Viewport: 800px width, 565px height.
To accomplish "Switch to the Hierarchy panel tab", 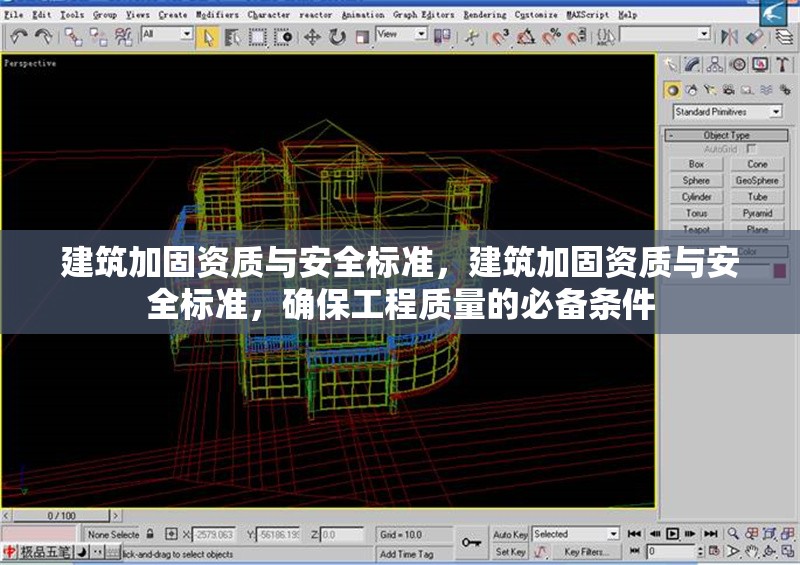I will [715, 65].
